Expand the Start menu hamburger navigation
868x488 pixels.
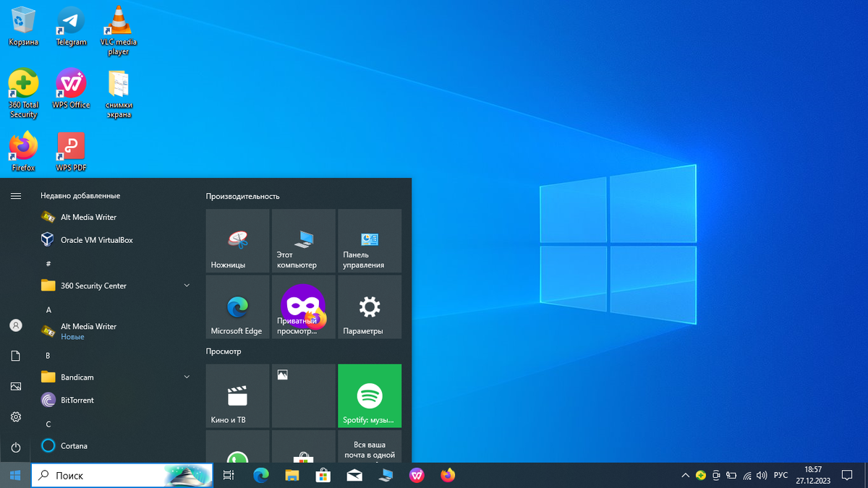[x=15, y=195]
